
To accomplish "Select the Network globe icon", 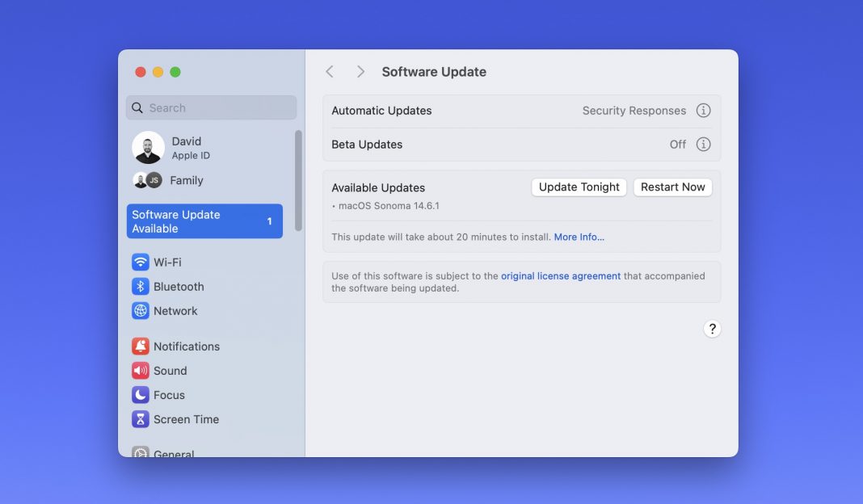I will 141,311.
